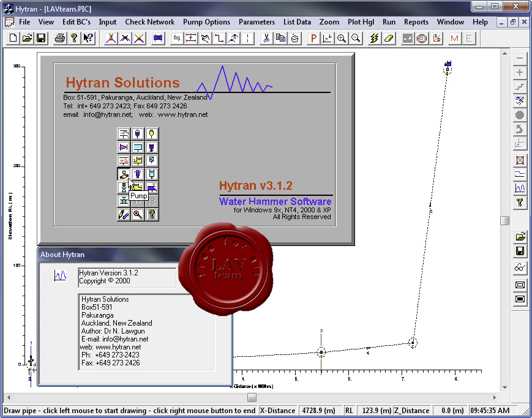532x418 pixels.
Task: Click the Open folder icon in the top toolbar
Action: coord(27,38)
